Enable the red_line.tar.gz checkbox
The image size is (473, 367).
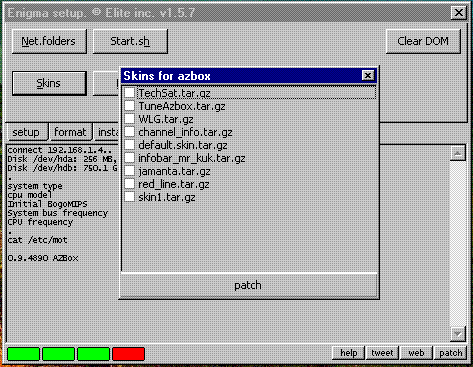pyautogui.click(x=129, y=184)
